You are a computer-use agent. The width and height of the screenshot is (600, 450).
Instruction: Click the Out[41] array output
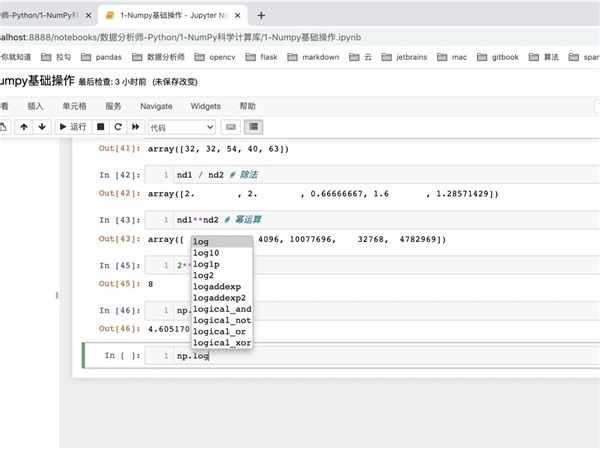(x=218, y=149)
